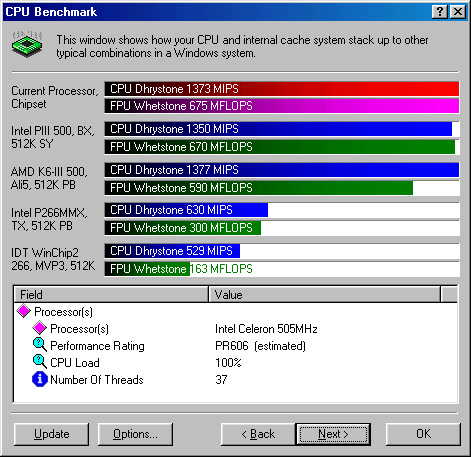Click the value "PR606 (estimated)"
Viewport: 471px width, 457px height.
click(260, 346)
